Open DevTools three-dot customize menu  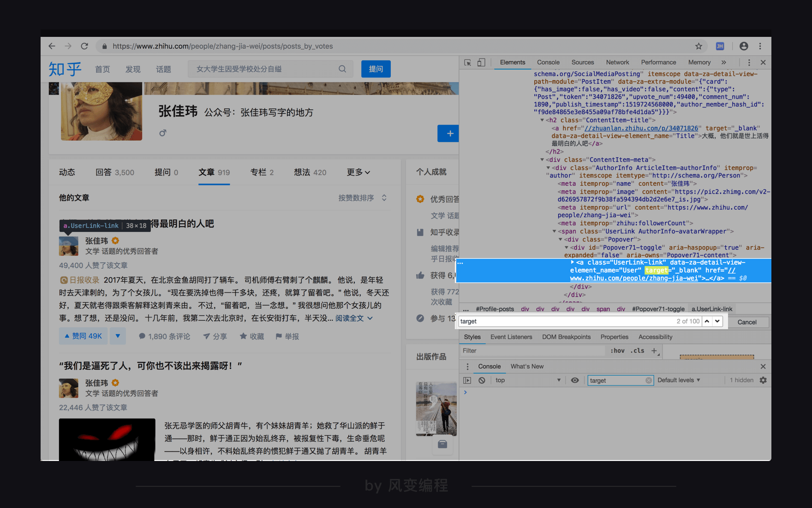(x=749, y=62)
